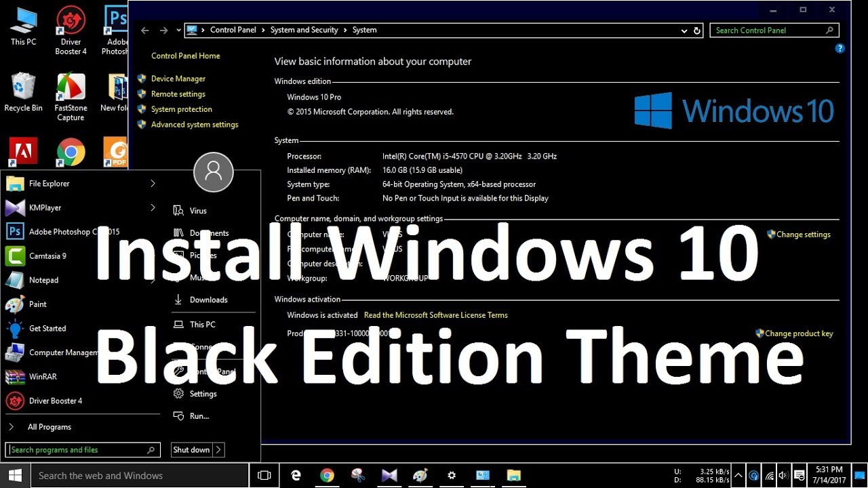Image resolution: width=868 pixels, height=488 pixels.
Task: Refresh the Control Panel page
Action: (x=696, y=30)
